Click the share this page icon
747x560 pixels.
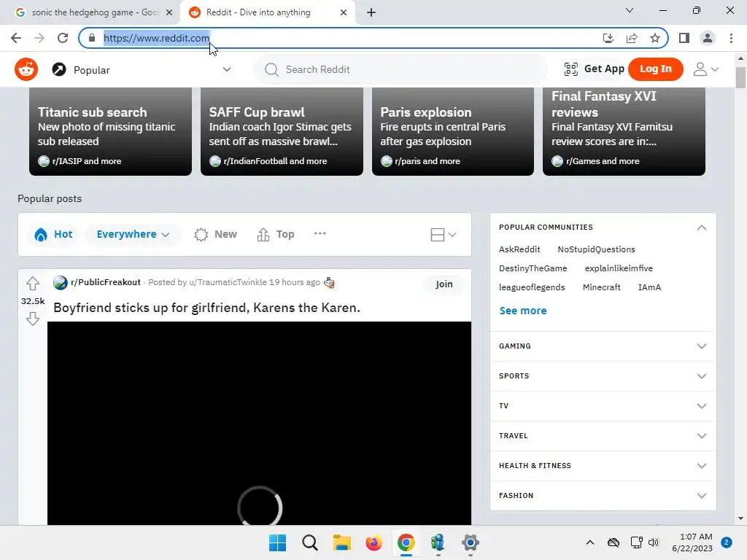point(632,38)
